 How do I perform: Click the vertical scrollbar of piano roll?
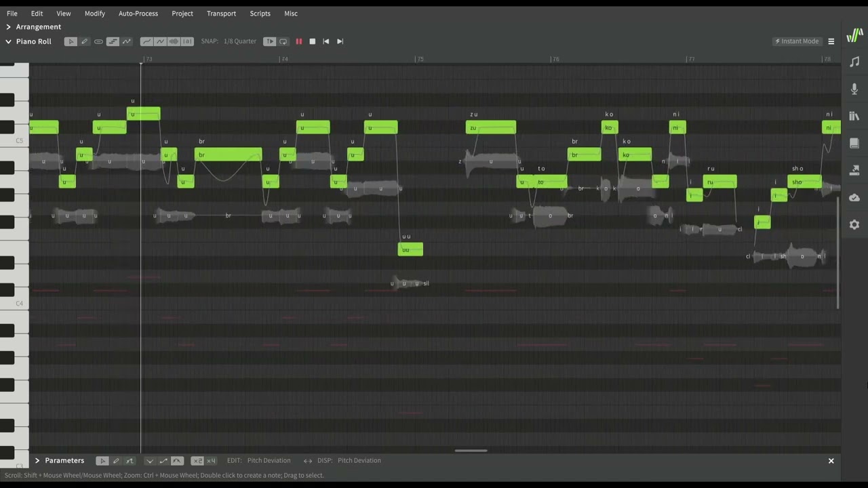(838, 253)
